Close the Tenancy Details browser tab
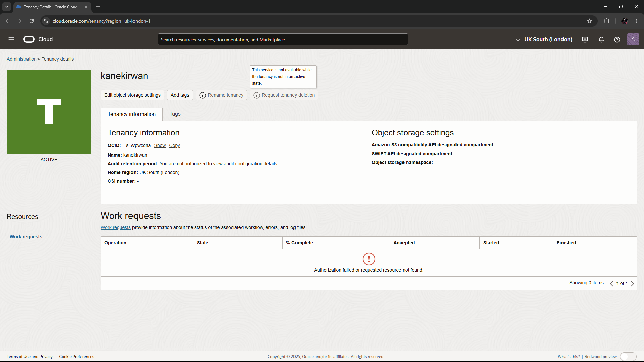Screen dimensions: 644x362 coord(86,7)
